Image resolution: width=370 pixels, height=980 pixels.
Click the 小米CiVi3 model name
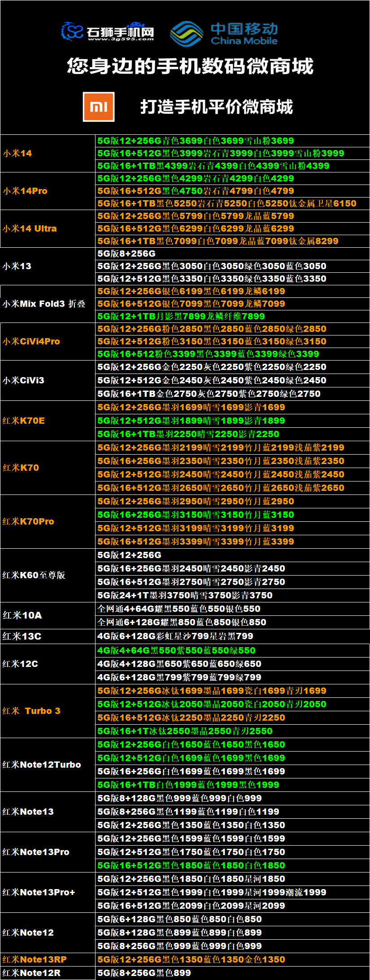pos(23,380)
